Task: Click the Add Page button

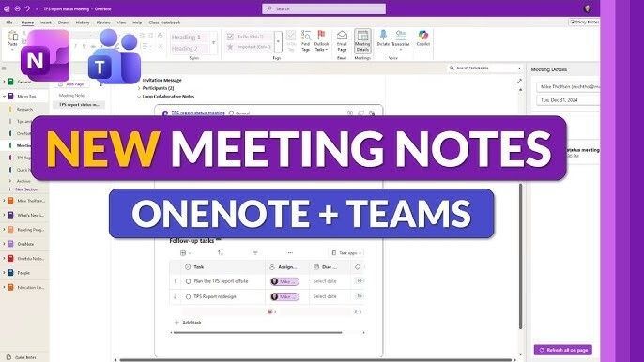Action: pyautogui.click(x=71, y=84)
